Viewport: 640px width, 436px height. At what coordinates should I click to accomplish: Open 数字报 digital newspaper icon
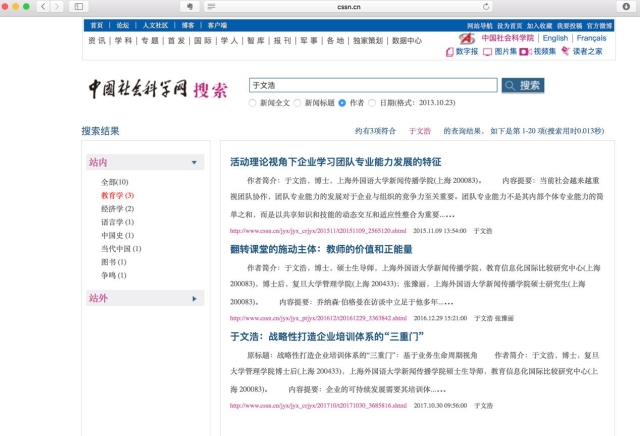461,51
